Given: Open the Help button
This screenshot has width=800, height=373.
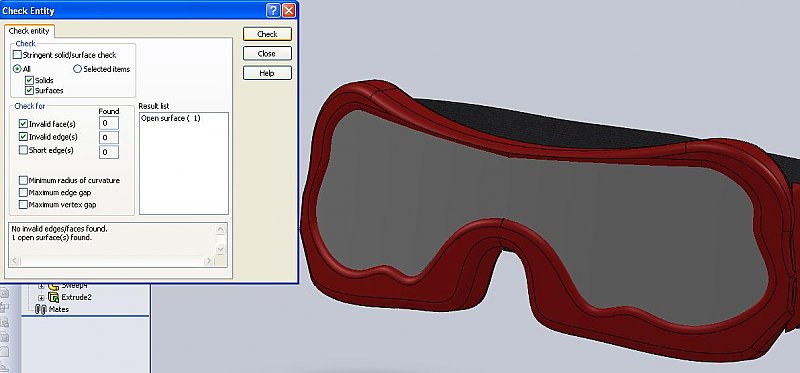Looking at the screenshot, I should pos(267,73).
